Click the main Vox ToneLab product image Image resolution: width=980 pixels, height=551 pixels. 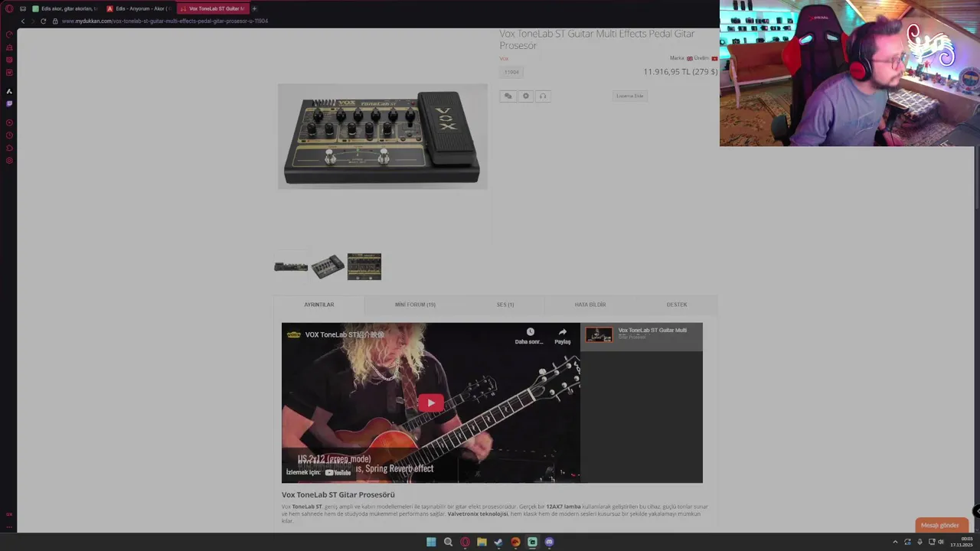(382, 136)
